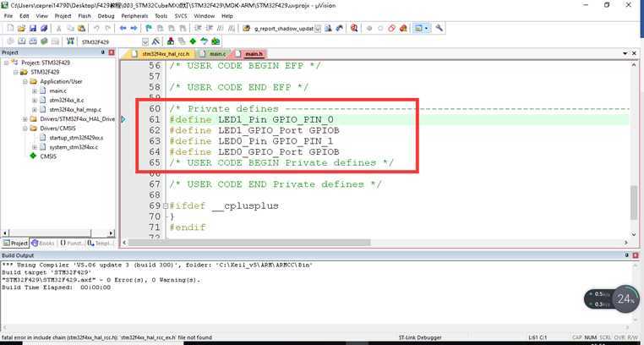The height and width of the screenshot is (345, 644).
Task: Click the Cut scissors icon
Action: click(x=58, y=29)
